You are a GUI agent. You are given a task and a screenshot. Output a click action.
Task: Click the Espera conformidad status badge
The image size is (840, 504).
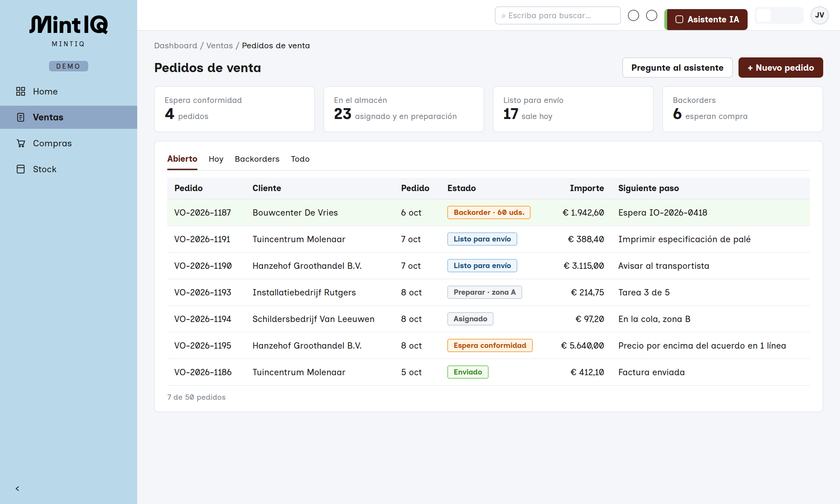click(x=490, y=345)
